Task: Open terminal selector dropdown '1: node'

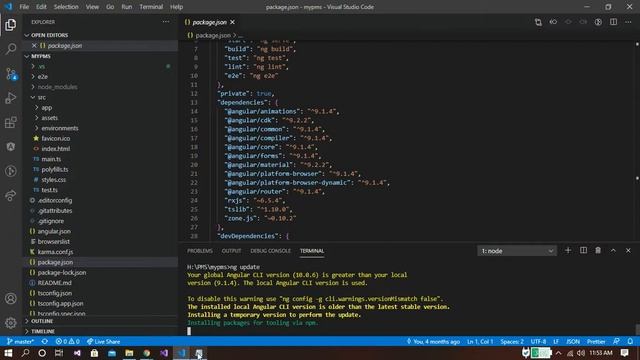Action: (517, 251)
